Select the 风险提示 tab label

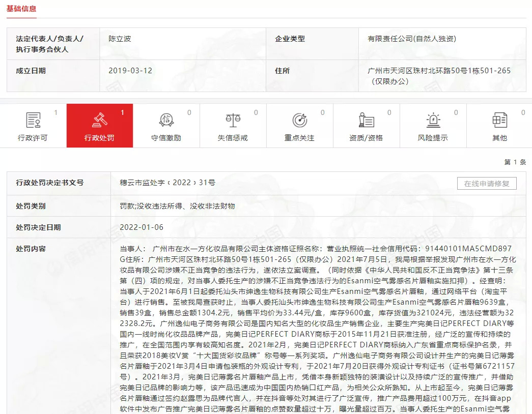coord(433,138)
